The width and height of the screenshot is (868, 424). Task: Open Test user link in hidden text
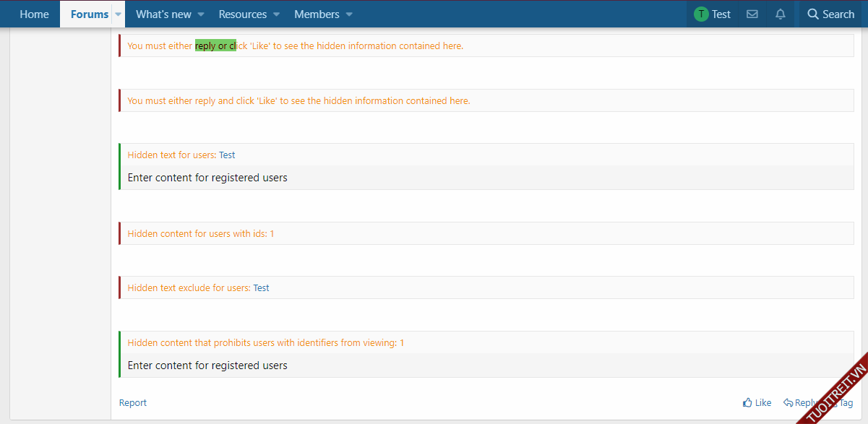[x=227, y=155]
